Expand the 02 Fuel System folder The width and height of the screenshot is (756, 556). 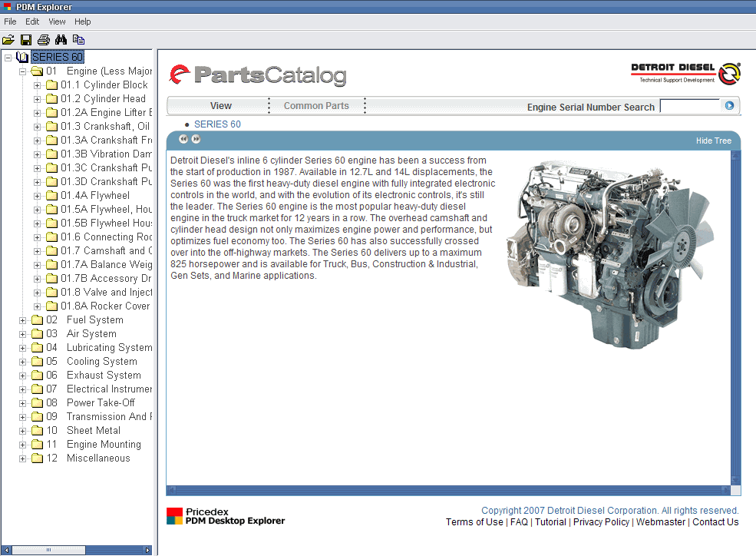(23, 320)
